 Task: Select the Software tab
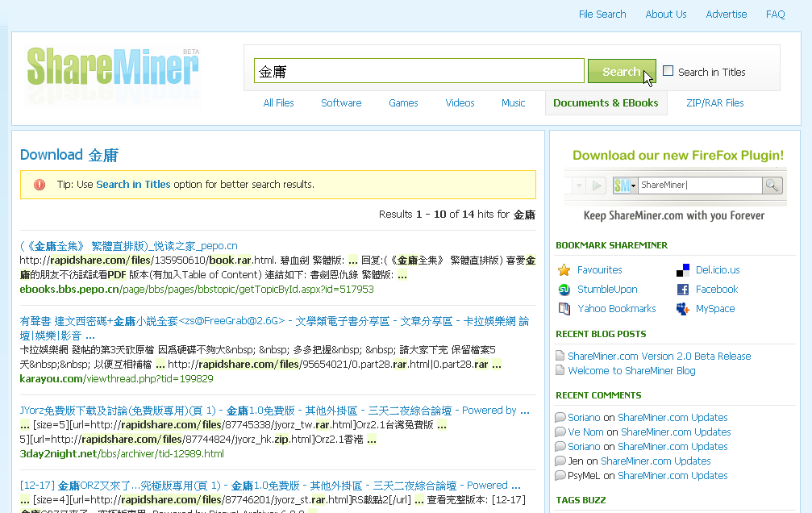point(341,102)
